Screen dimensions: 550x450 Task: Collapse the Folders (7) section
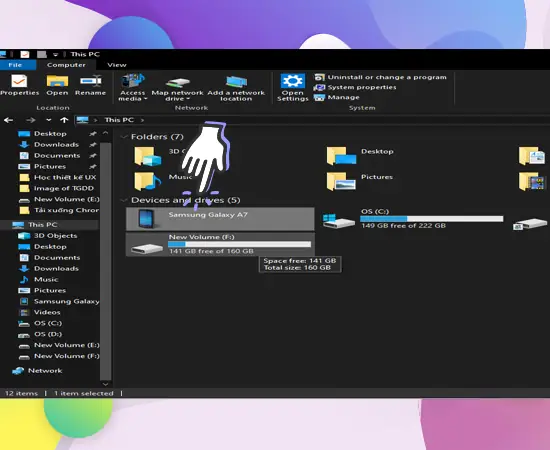123,137
